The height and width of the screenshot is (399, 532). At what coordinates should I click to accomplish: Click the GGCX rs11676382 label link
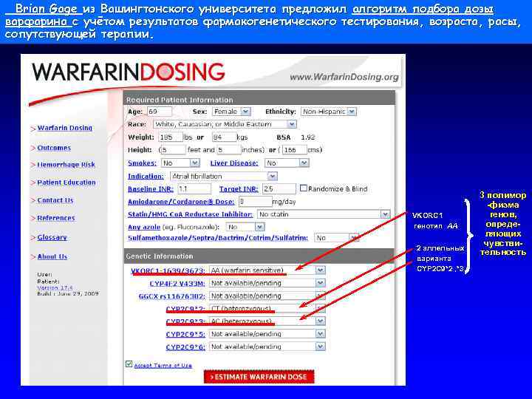171,296
